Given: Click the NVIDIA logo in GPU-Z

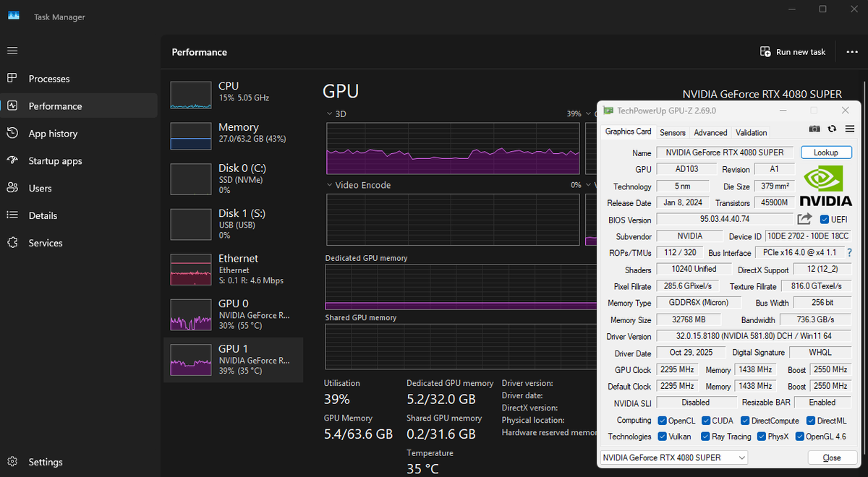Looking at the screenshot, I should [825, 186].
